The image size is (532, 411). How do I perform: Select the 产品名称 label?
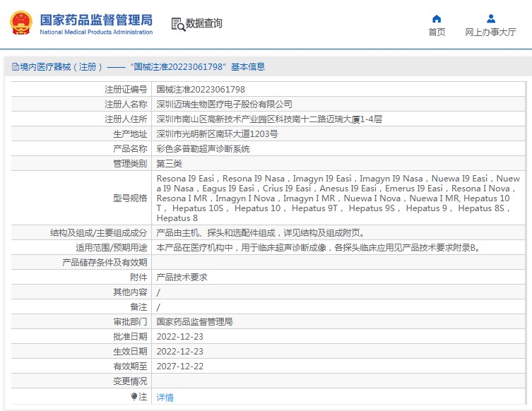(130, 149)
